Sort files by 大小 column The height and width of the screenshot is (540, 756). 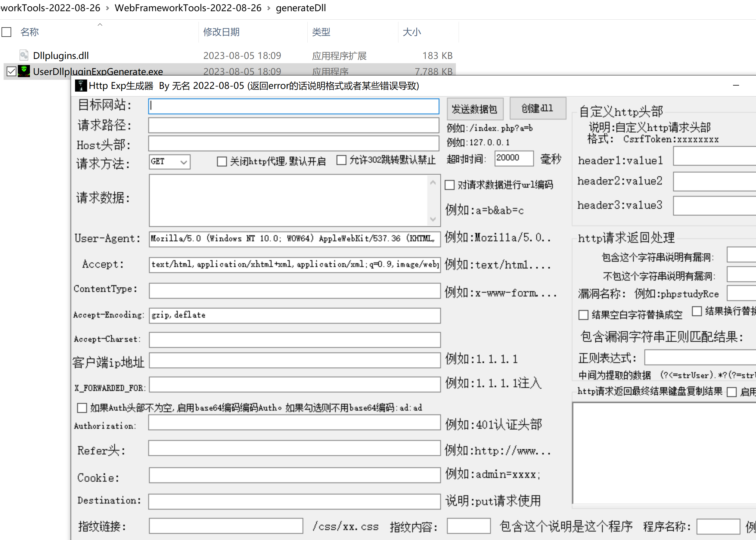(x=412, y=32)
